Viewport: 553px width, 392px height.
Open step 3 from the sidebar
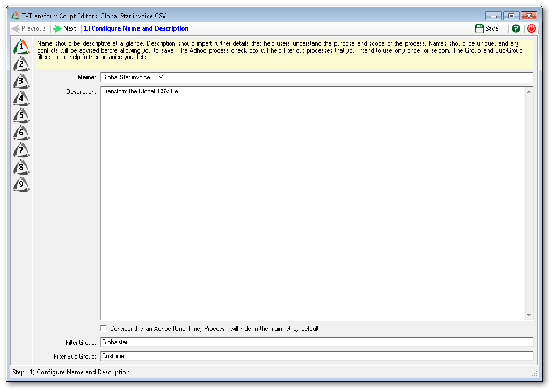pos(21,81)
